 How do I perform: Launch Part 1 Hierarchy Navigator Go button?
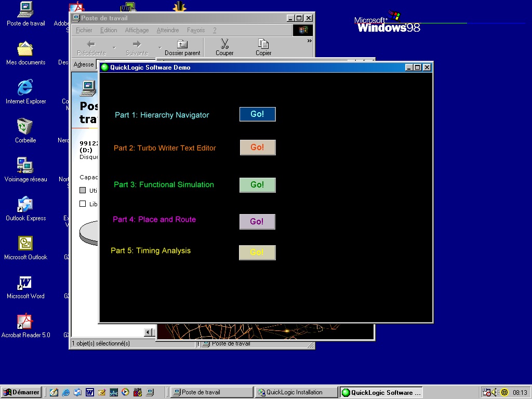(257, 114)
